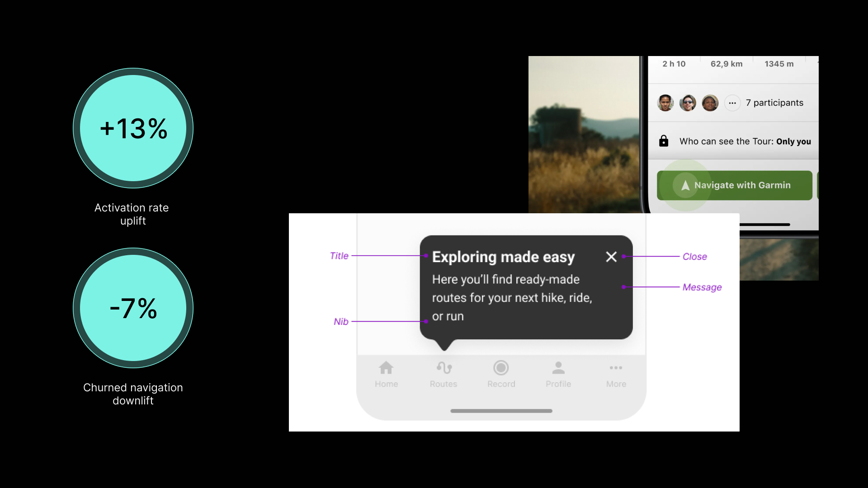The image size is (868, 488).
Task: Change tour visibility Only you setting
Action: pyautogui.click(x=793, y=141)
